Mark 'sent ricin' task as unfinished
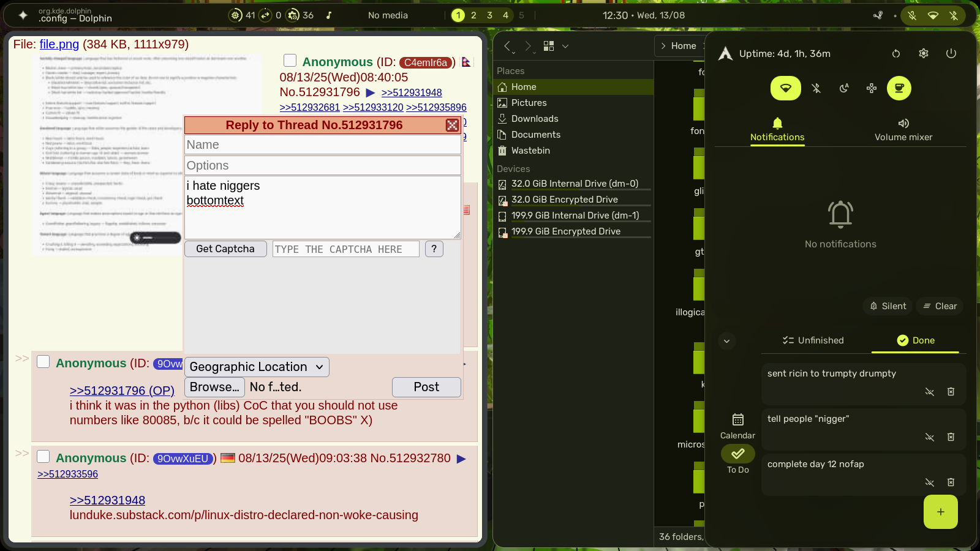The width and height of the screenshot is (980, 551). pos(929,392)
